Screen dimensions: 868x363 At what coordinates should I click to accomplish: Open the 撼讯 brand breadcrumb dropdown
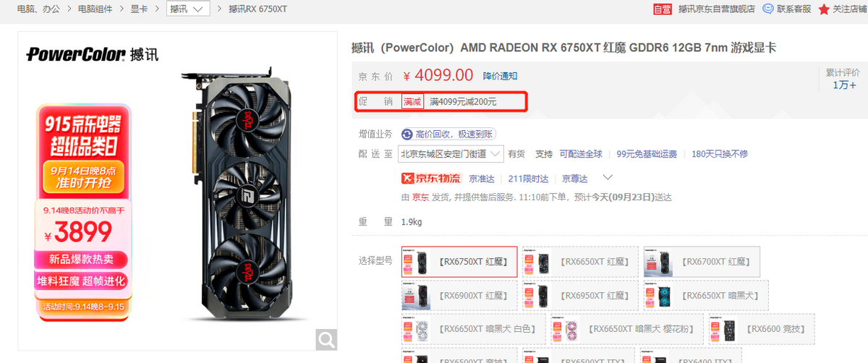click(x=188, y=9)
